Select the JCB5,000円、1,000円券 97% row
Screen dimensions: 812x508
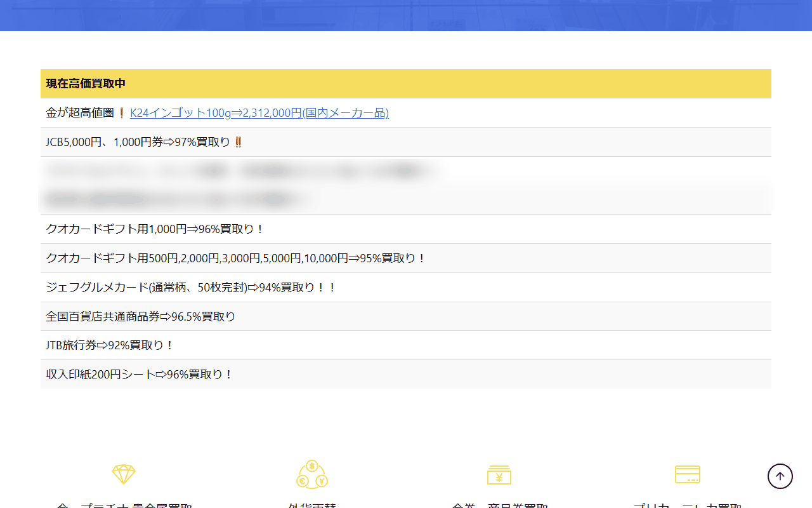[x=406, y=142]
